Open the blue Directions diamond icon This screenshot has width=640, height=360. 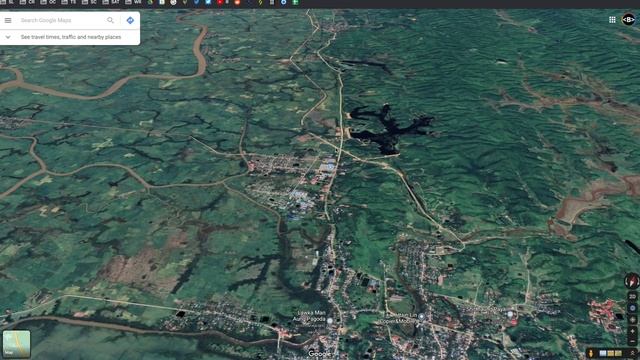[130, 20]
